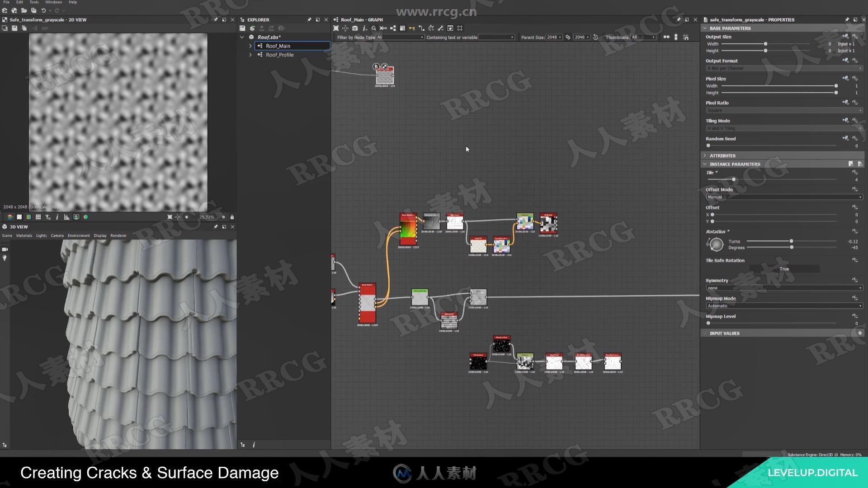Open the Thumbnails dropdown

643,37
